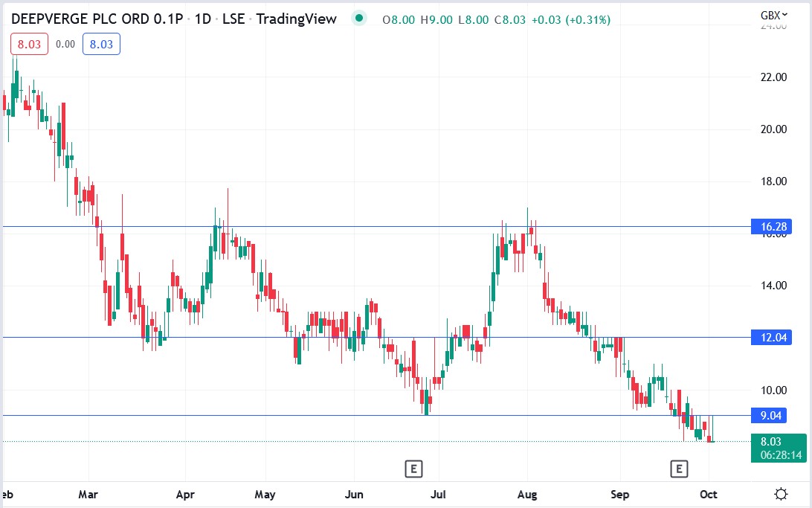This screenshot has height=508, width=812.
Task: Open the spread value 0.00 selector
Action: pyautogui.click(x=66, y=44)
